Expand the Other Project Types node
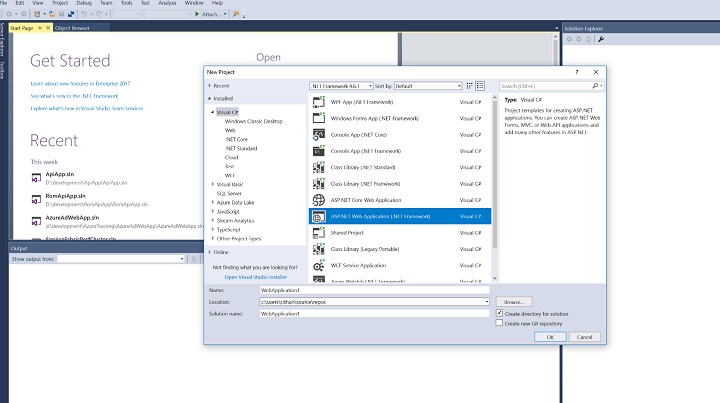Viewport: 720px width, 403px height. [x=213, y=239]
